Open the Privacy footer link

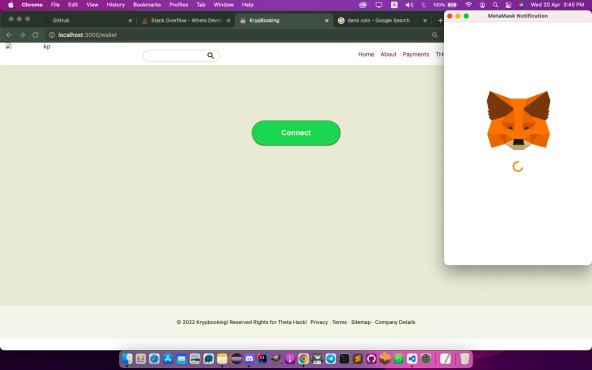319,322
